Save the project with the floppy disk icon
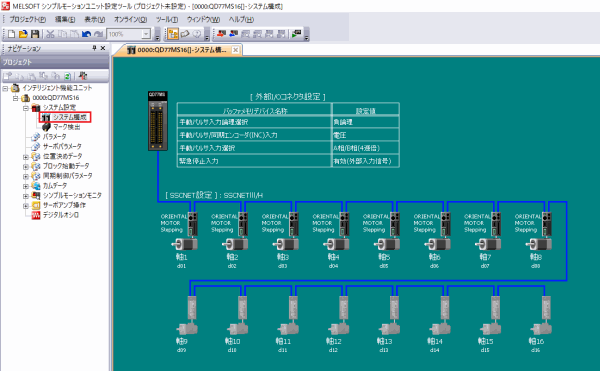Image resolution: width=600 pixels, height=371 pixels. click(x=35, y=34)
